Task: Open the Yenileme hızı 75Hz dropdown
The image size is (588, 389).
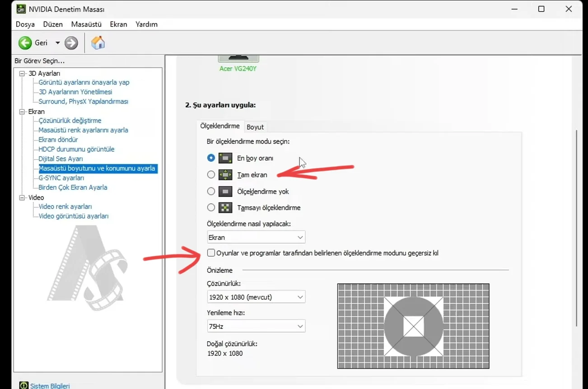Action: coord(256,326)
